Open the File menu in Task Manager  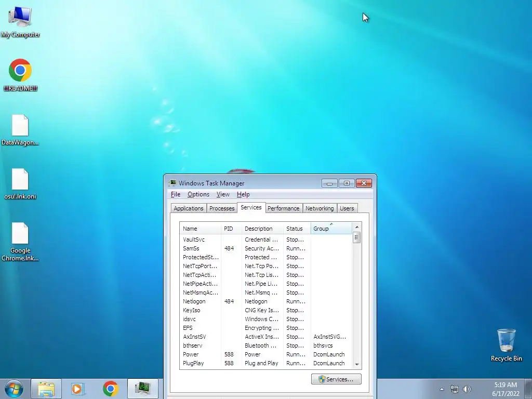coord(176,194)
